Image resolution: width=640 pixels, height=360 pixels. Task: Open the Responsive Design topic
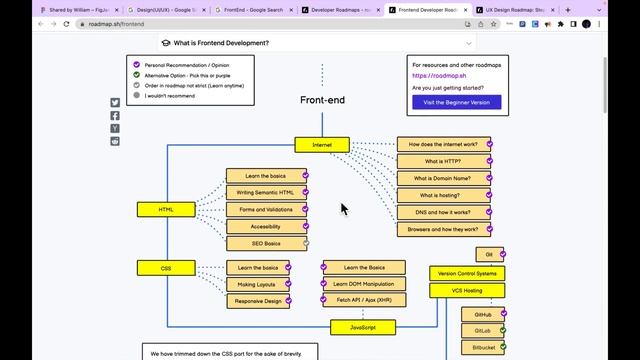pos(258,301)
